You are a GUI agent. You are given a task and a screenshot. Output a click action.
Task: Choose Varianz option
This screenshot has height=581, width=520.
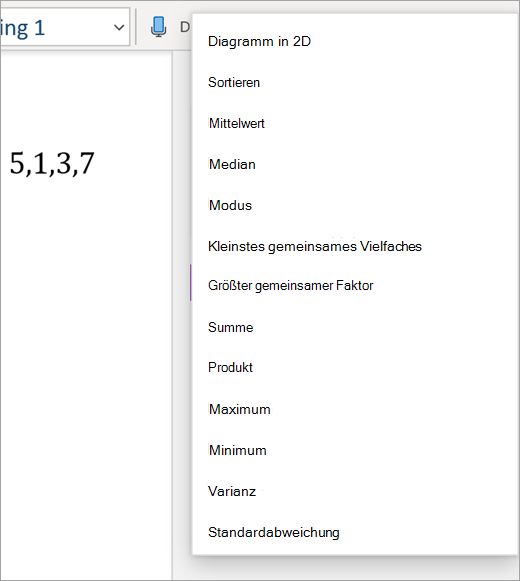coord(232,491)
